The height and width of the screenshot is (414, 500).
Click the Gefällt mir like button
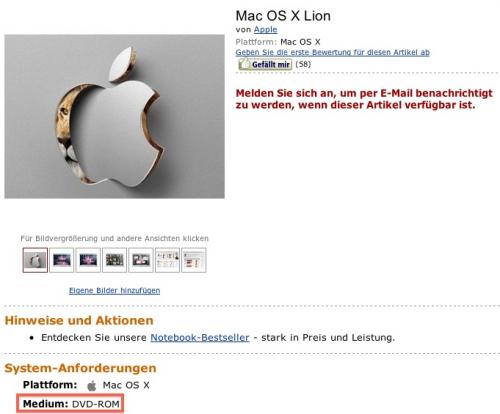click(265, 64)
